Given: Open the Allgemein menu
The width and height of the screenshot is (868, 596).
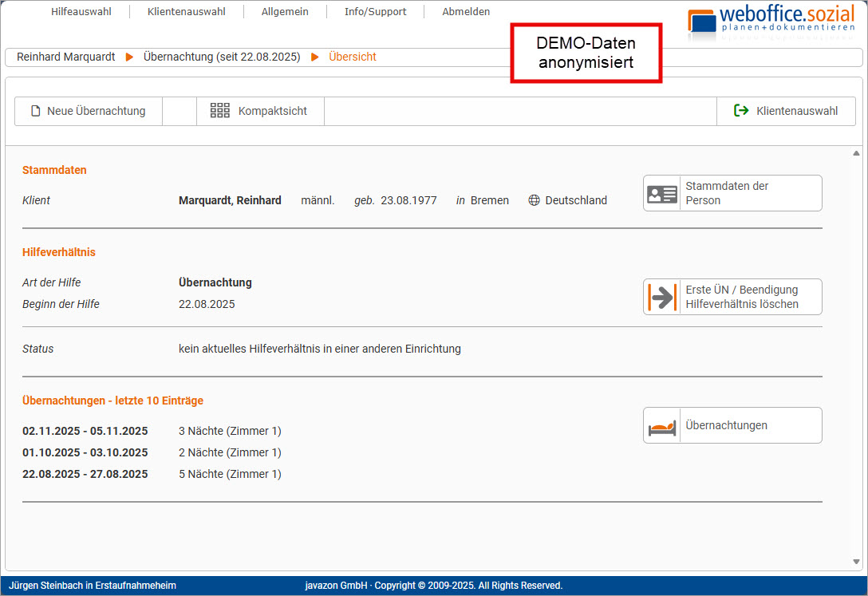Looking at the screenshot, I should (x=285, y=12).
